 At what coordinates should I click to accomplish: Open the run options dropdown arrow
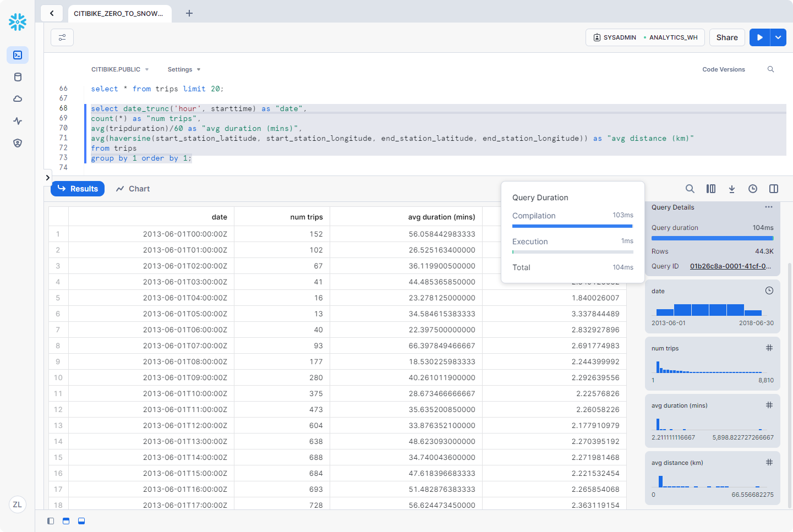778,37
